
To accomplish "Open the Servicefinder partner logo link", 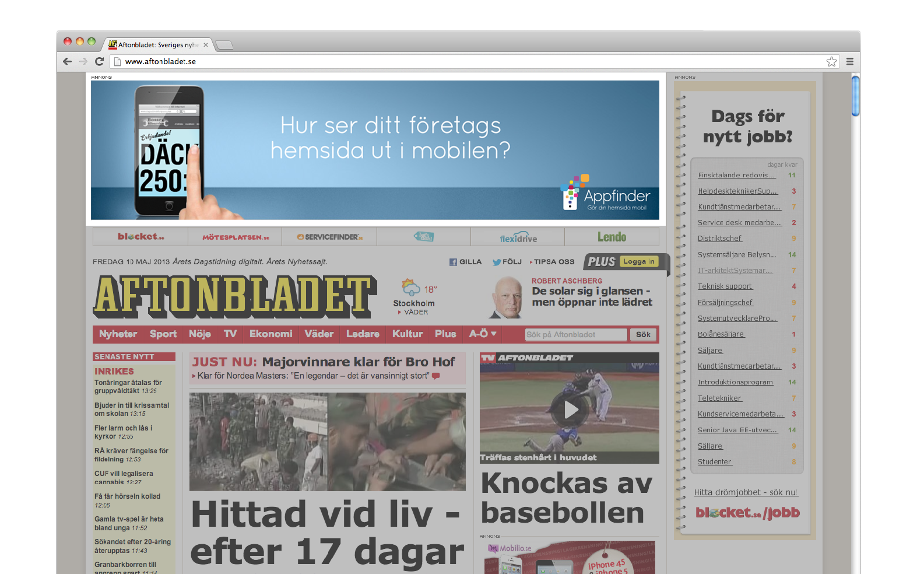I will pos(330,237).
